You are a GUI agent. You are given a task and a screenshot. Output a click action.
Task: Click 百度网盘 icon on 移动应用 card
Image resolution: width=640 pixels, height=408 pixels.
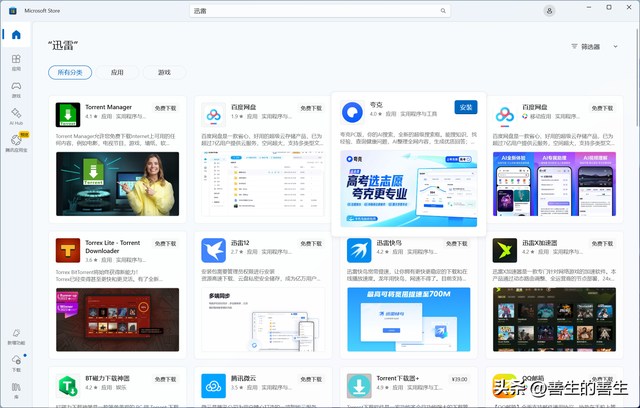[505, 115]
